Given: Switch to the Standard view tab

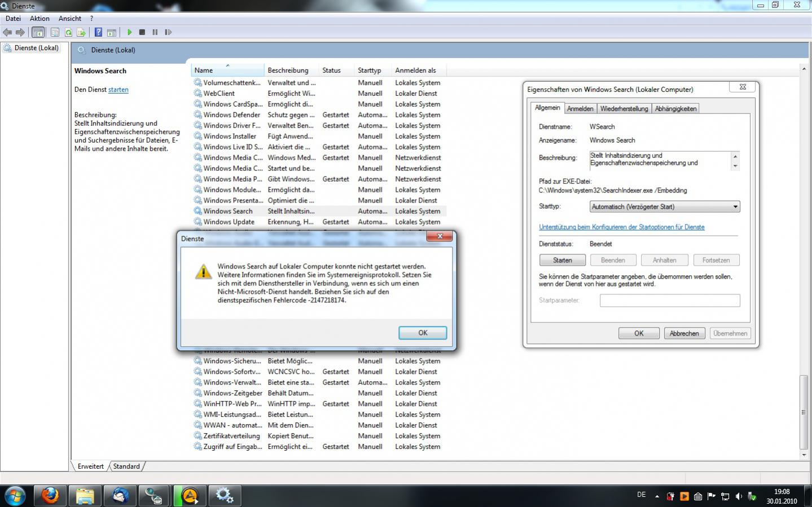Looking at the screenshot, I should click(x=126, y=466).
